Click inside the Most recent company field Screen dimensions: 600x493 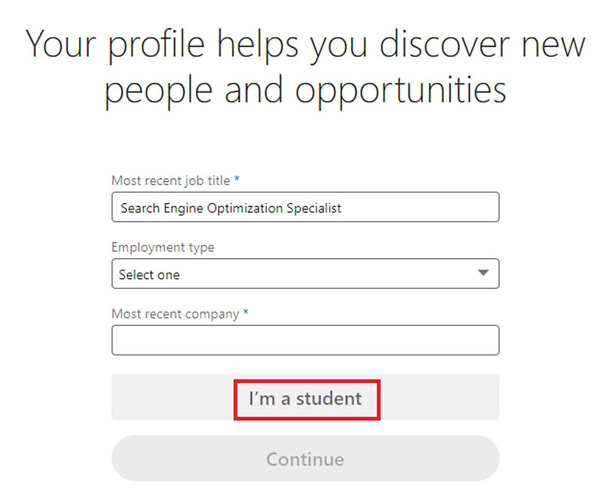(x=305, y=340)
